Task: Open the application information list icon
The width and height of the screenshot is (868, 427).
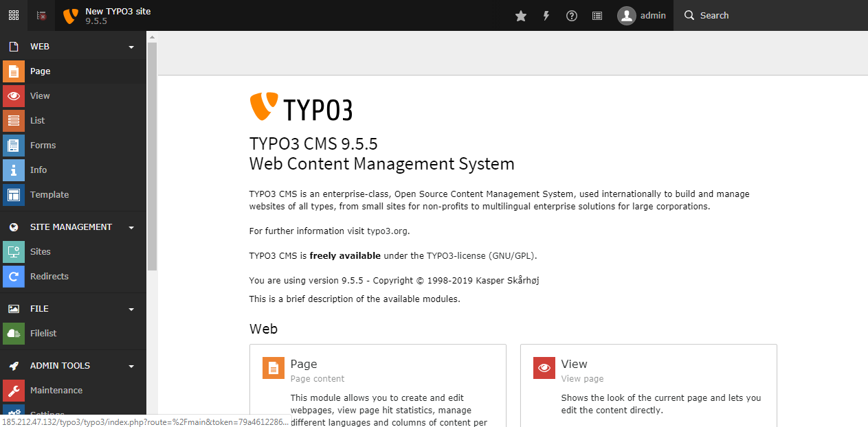Action: click(x=597, y=16)
